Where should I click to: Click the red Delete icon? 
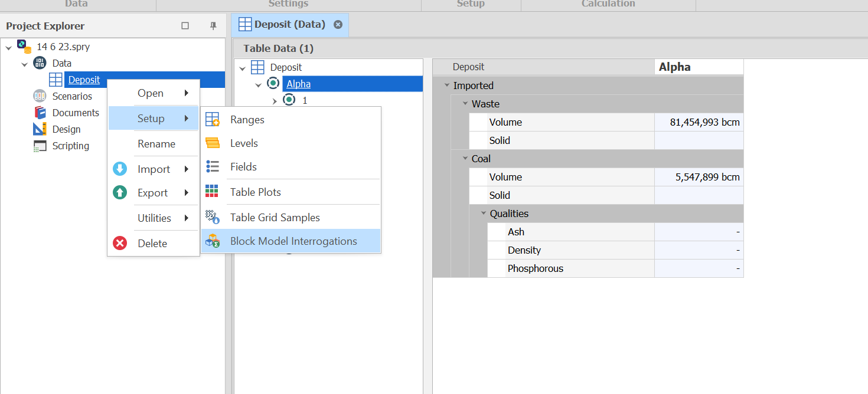click(120, 243)
